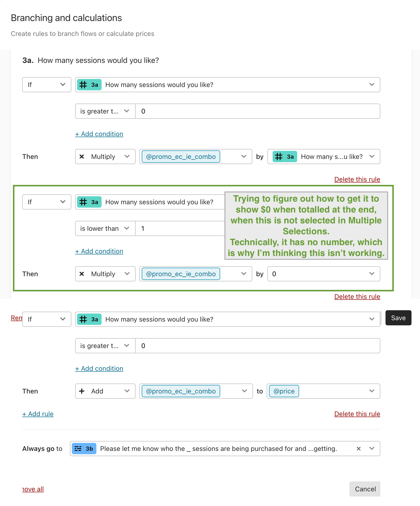Open the 'How many s...u like?' multiplier dropdown
Screen dimensions: 420x506
(324, 157)
